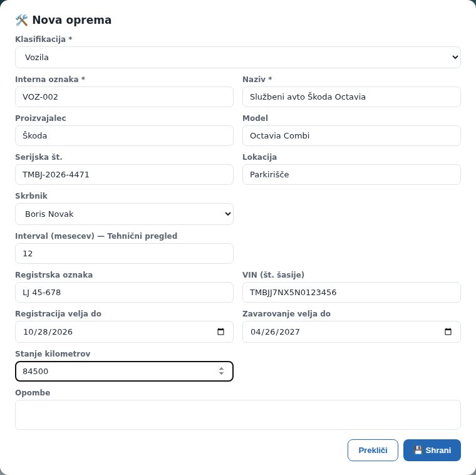The image size is (476, 475).
Task: Focus the Stanje kilometrov field showing 84500
Action: (x=124, y=371)
